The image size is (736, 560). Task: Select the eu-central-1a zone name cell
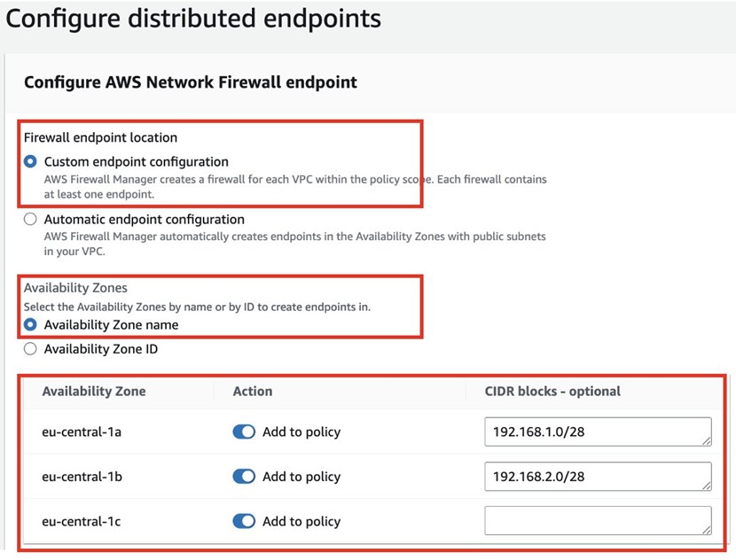(82, 432)
